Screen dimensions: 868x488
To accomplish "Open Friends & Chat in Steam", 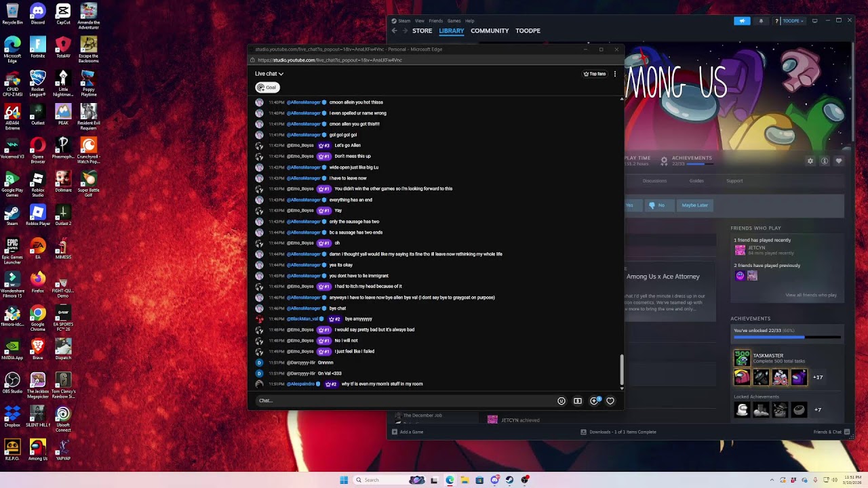I will (x=831, y=432).
